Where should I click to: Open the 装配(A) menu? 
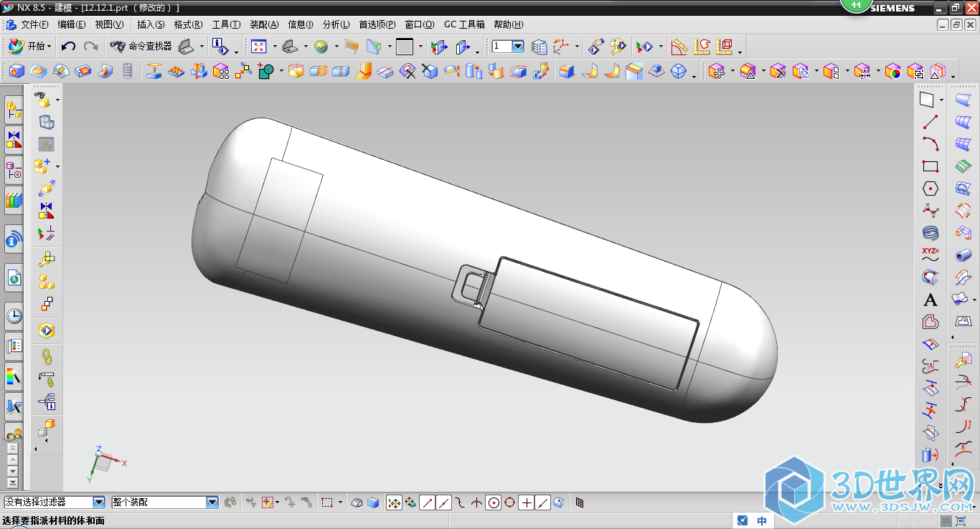[264, 24]
